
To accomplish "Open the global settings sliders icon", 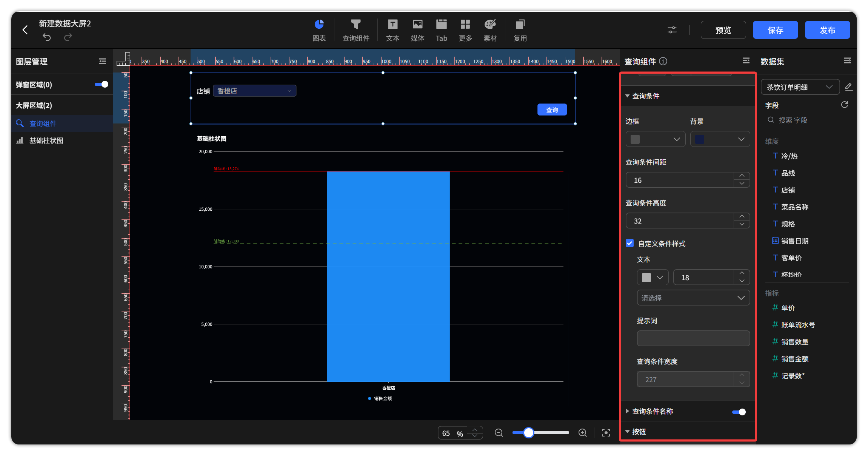I will 672,30.
